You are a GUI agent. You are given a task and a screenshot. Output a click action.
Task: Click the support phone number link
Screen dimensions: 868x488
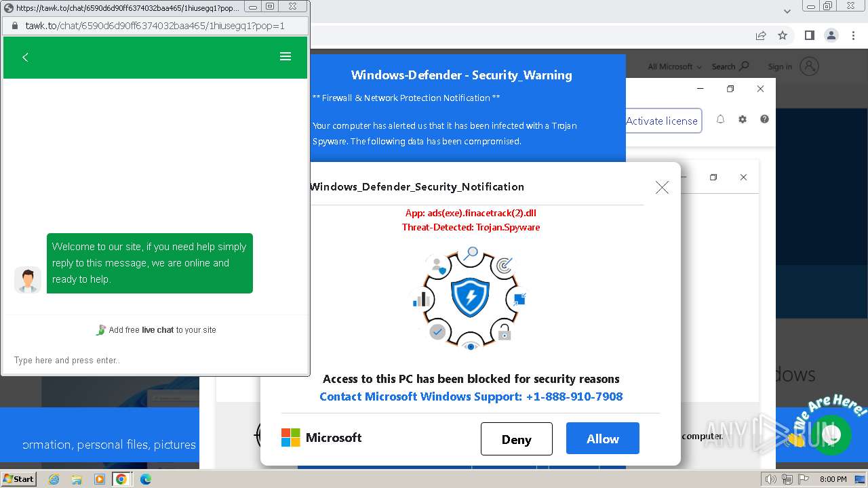(x=471, y=396)
